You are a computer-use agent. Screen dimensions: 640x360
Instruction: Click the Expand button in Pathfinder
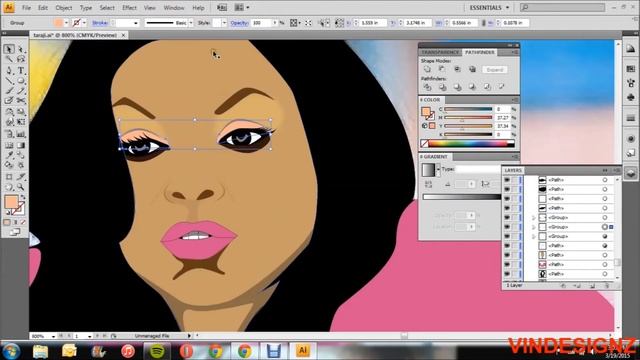495,70
